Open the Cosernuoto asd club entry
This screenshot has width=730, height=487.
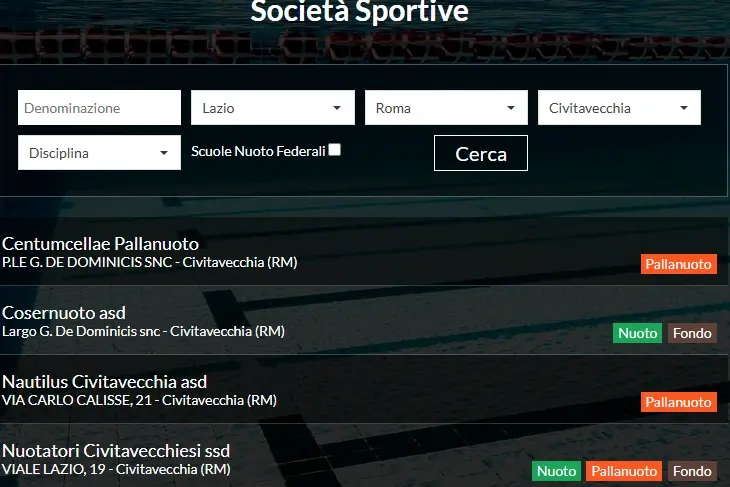coord(64,313)
